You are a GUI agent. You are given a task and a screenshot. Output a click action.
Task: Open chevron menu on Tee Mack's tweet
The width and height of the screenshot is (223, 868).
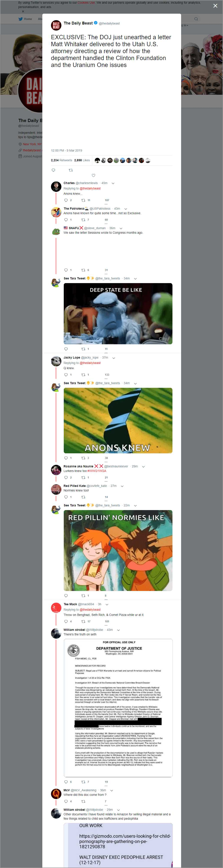pyautogui.click(x=107, y=604)
